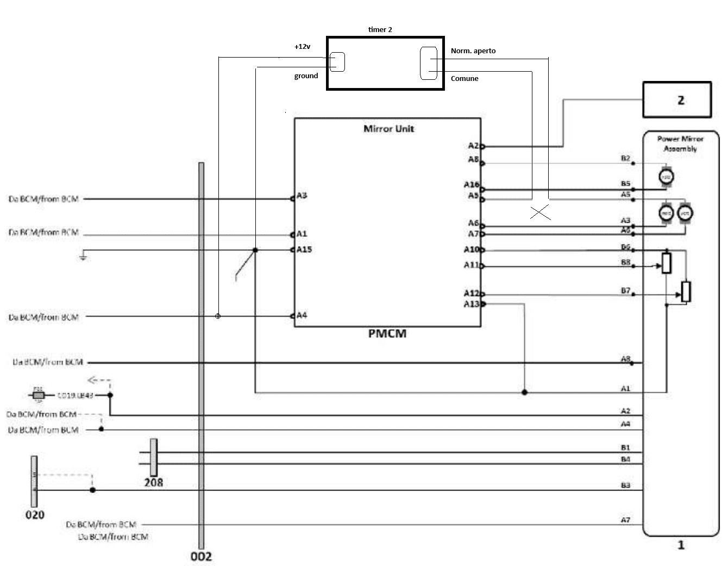
Task: Click the timer's right relay contact terminal block
Action: pyautogui.click(x=429, y=63)
